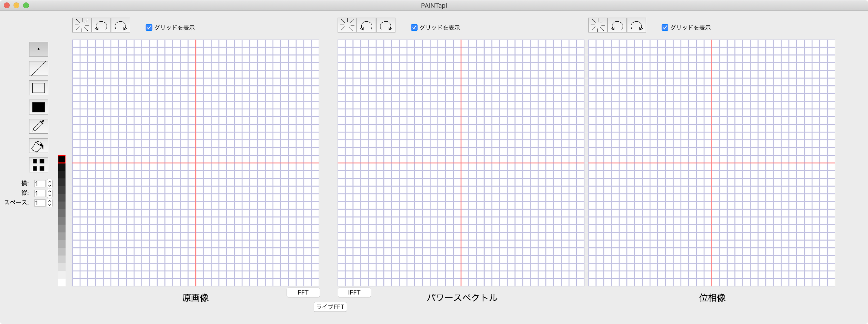Redo last action on the 位相像 canvas
The image size is (868, 324).
click(637, 25)
